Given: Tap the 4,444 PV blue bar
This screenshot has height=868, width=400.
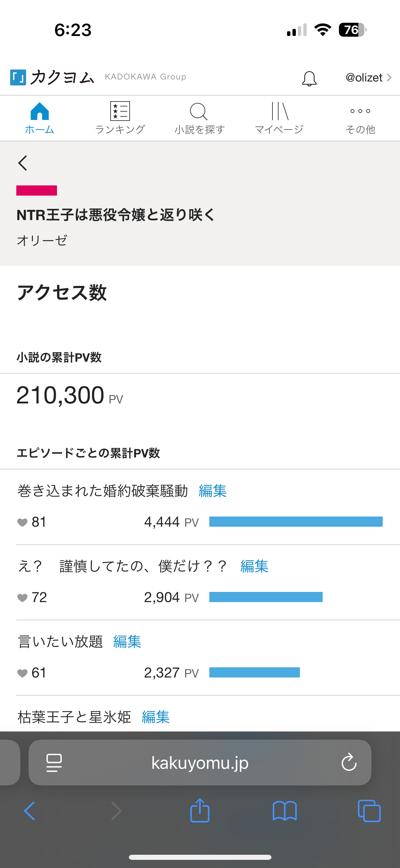Looking at the screenshot, I should 296,522.
